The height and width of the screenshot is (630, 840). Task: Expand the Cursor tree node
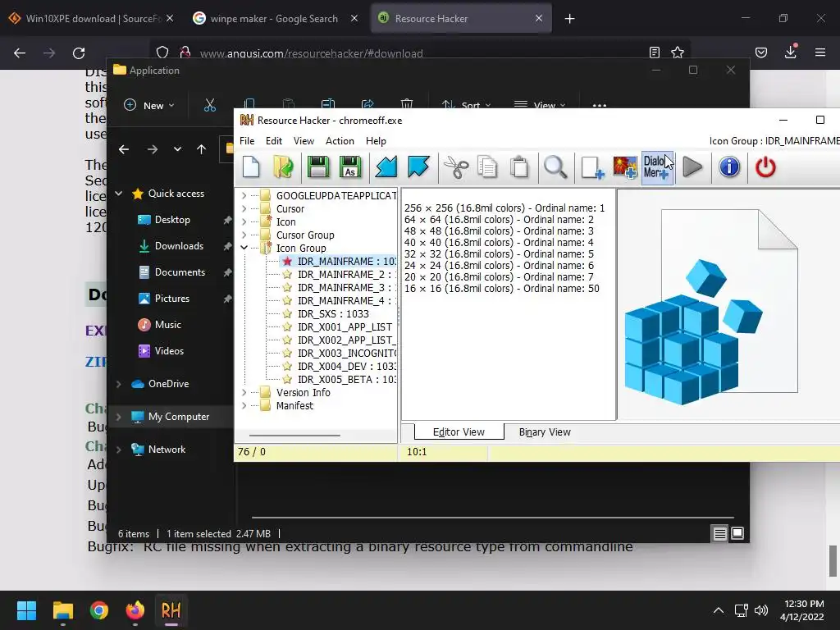(244, 209)
